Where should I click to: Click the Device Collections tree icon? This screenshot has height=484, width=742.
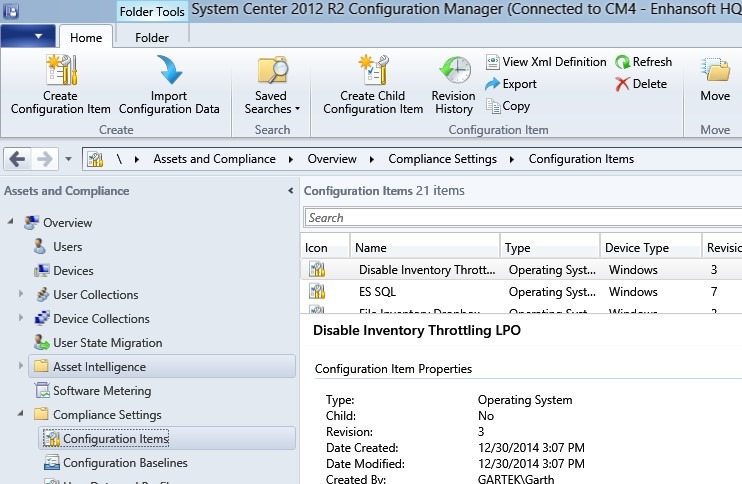click(x=42, y=318)
